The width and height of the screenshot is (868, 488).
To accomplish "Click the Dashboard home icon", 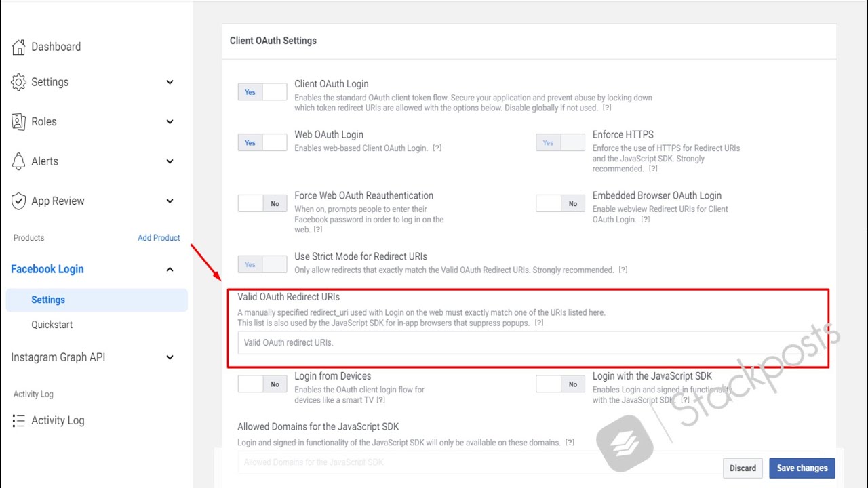I will [x=18, y=47].
